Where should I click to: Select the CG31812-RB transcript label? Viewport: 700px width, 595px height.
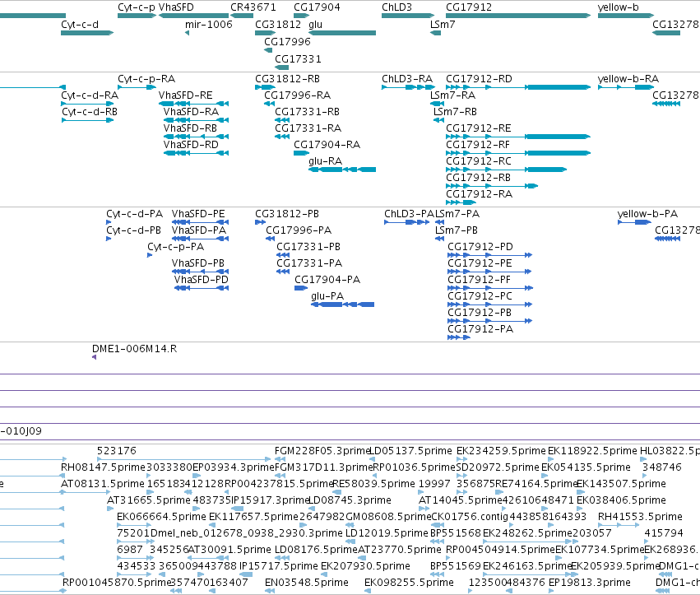click(288, 79)
